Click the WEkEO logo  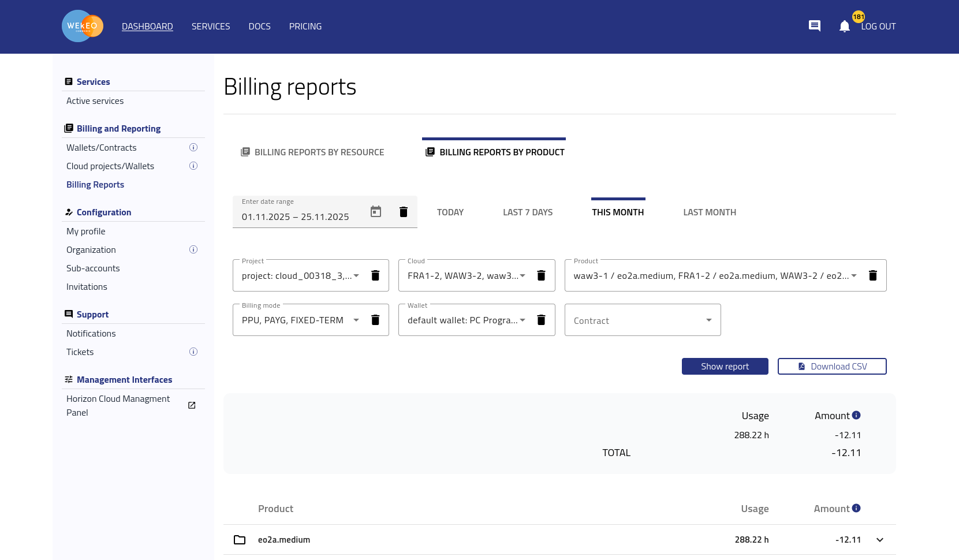tap(83, 26)
